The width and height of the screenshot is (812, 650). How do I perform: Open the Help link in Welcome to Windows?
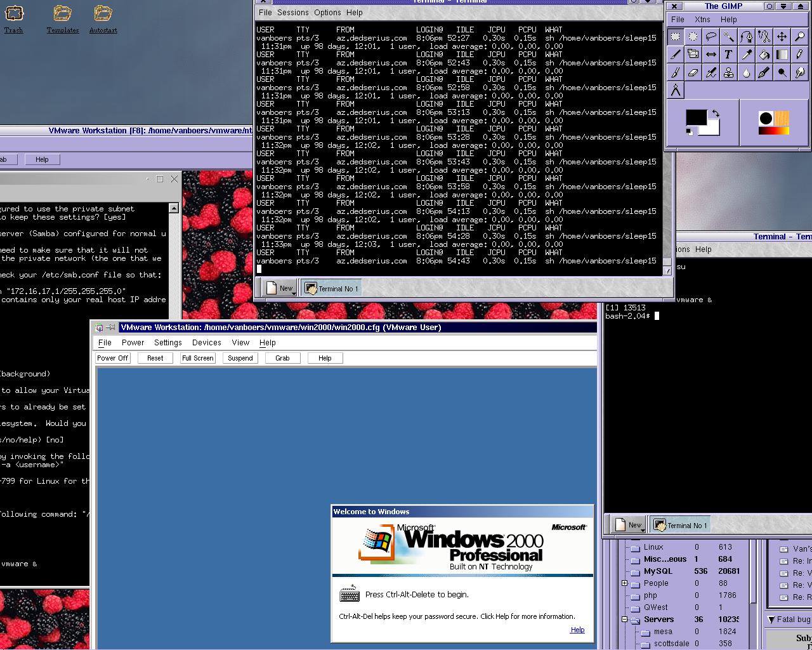tap(577, 630)
